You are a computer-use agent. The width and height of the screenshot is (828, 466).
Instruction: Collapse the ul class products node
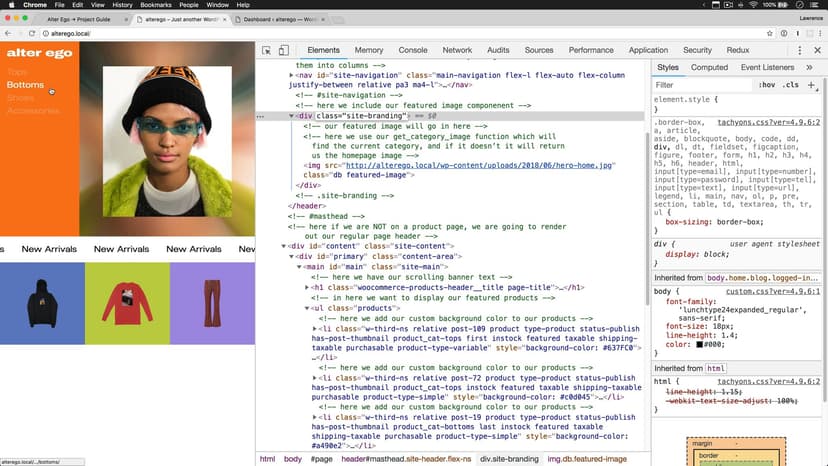pyautogui.click(x=308, y=307)
